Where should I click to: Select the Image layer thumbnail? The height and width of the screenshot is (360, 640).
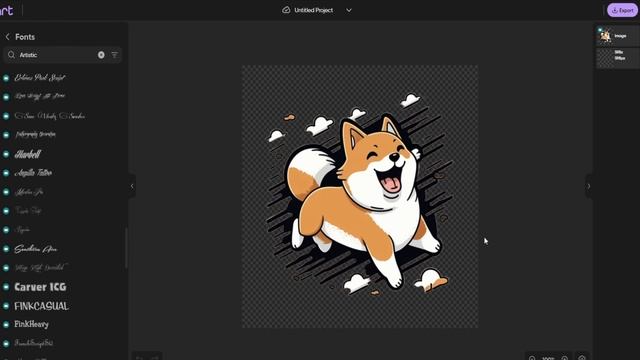[x=605, y=36]
